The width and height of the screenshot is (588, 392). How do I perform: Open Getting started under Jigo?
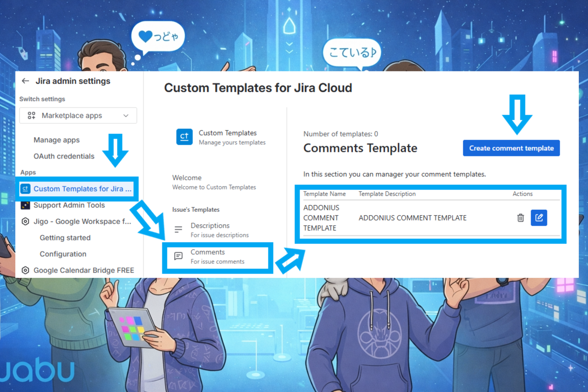click(x=65, y=238)
